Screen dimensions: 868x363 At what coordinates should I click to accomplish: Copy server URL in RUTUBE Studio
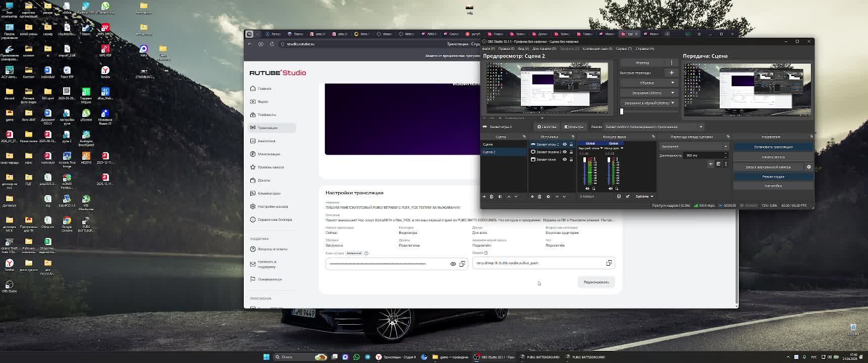pyautogui.click(x=609, y=263)
